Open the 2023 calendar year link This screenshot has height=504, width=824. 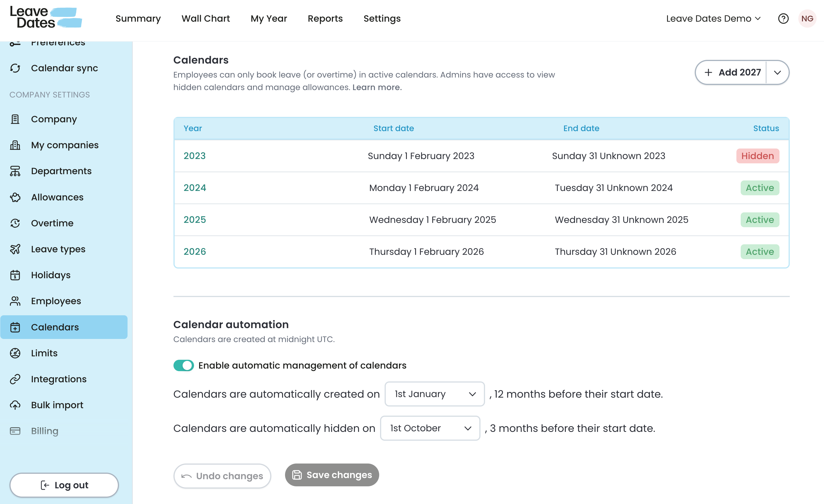[195, 156]
